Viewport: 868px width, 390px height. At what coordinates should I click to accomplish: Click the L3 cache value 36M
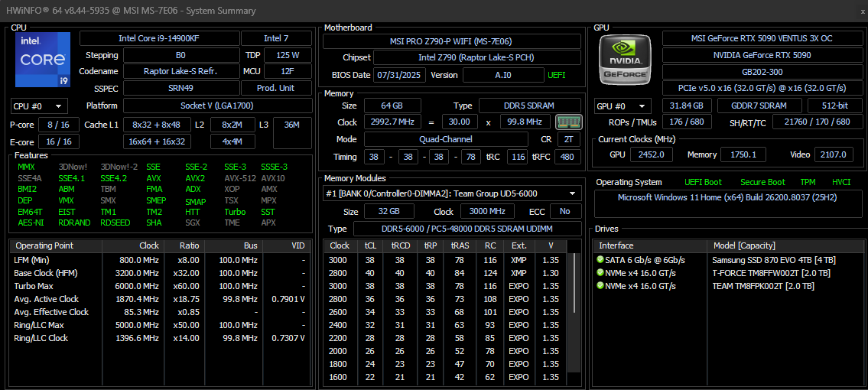pyautogui.click(x=293, y=133)
